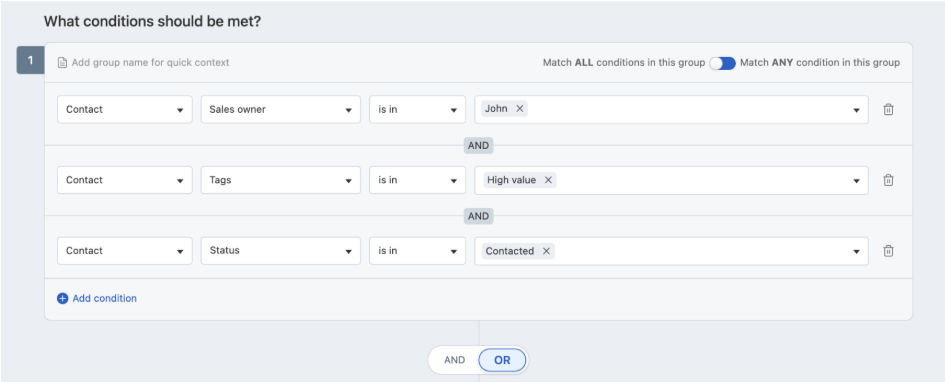Click inside the Status values field
Screen dimensions: 945x382
tap(671, 251)
